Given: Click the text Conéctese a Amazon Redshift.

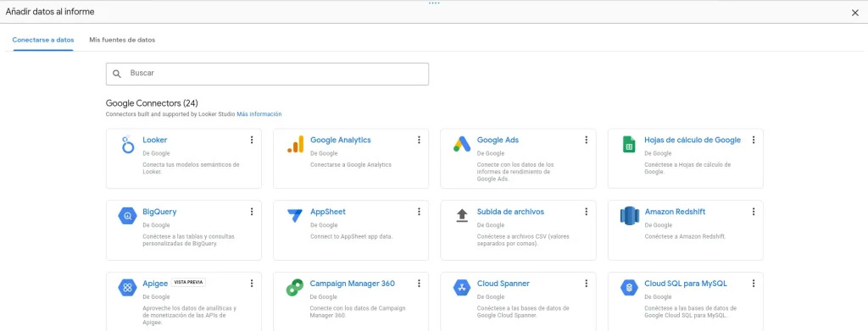Looking at the screenshot, I should (685, 236).
